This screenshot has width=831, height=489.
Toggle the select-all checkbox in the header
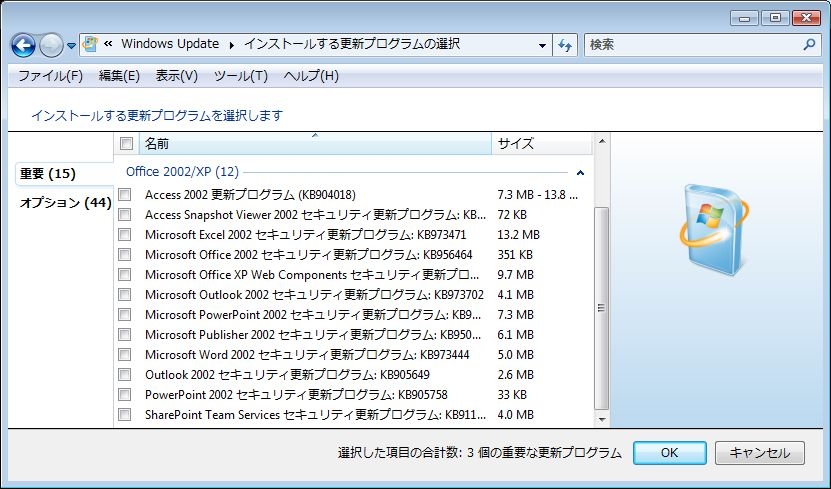coord(126,144)
